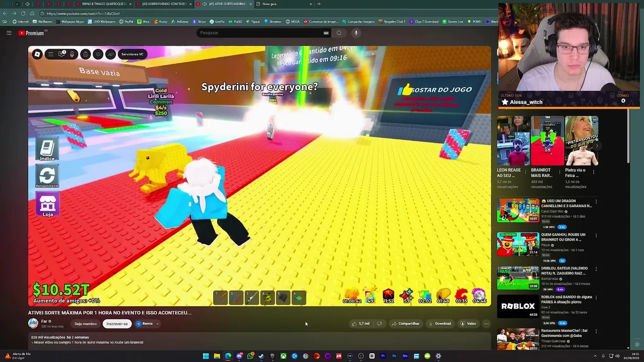Switch to SOBREVIVENDO COM 50 EU tab
This screenshot has height=362, width=644.
pyautogui.click(x=164, y=4)
